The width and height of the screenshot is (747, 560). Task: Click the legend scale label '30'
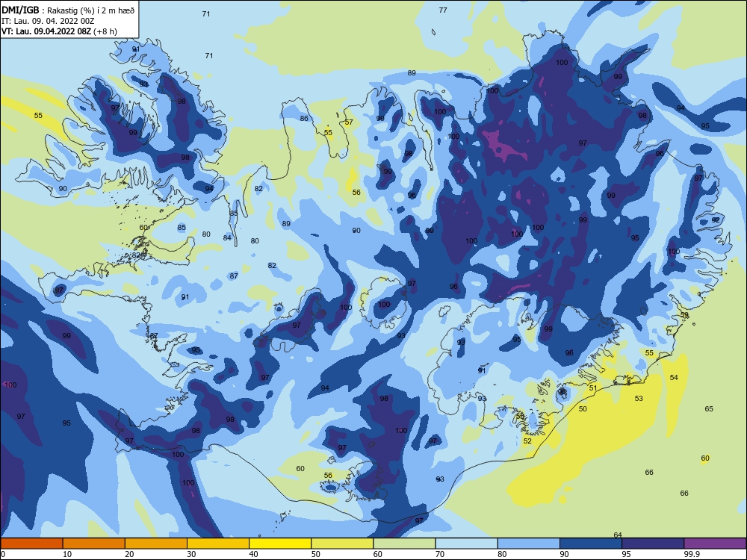[191, 554]
